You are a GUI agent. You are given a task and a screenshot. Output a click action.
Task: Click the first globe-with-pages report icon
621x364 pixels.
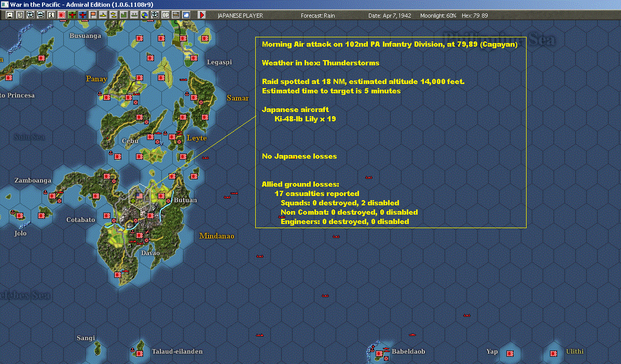(x=31, y=15)
